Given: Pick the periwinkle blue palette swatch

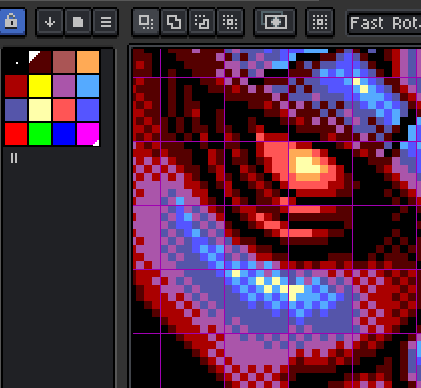Looking at the screenshot, I should [x=88, y=110].
